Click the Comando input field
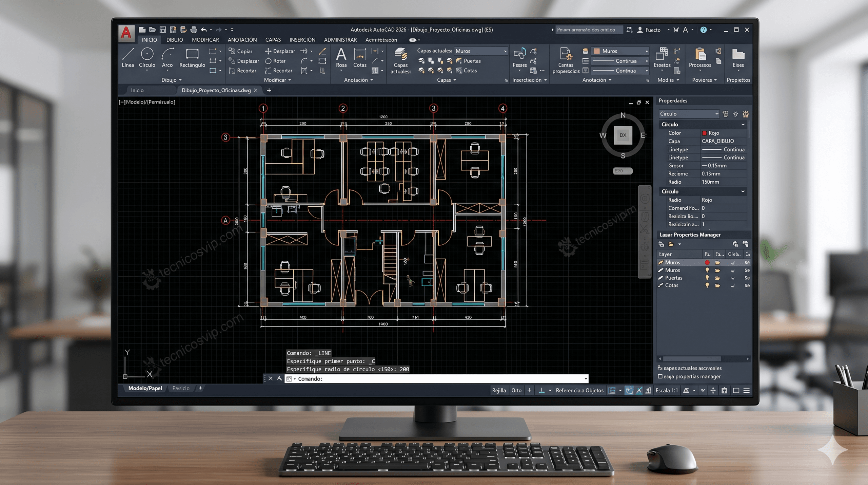 [x=436, y=379]
